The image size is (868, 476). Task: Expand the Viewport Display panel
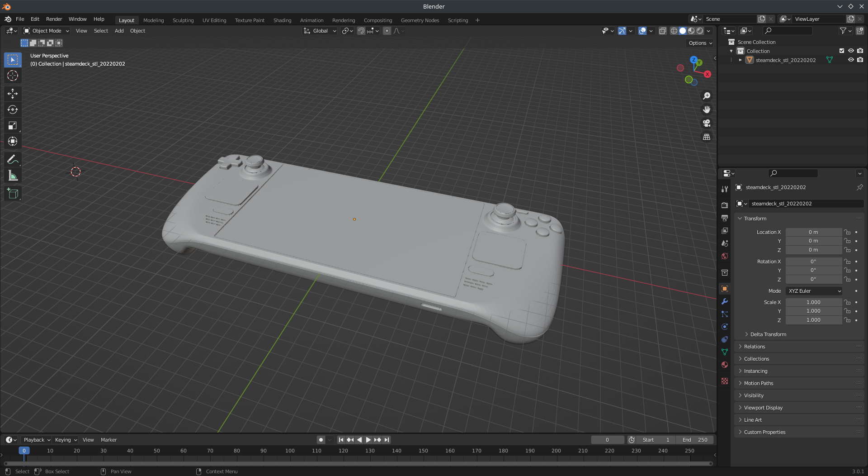pos(799,408)
